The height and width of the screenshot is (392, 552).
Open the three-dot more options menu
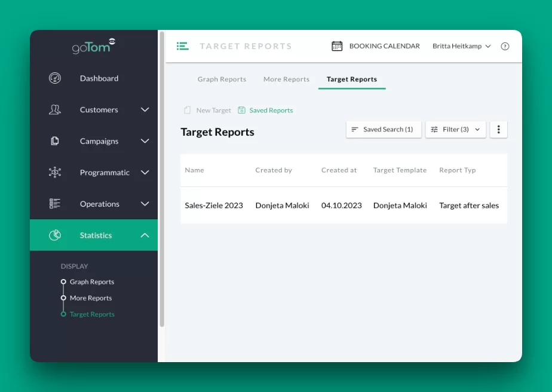tap(498, 130)
